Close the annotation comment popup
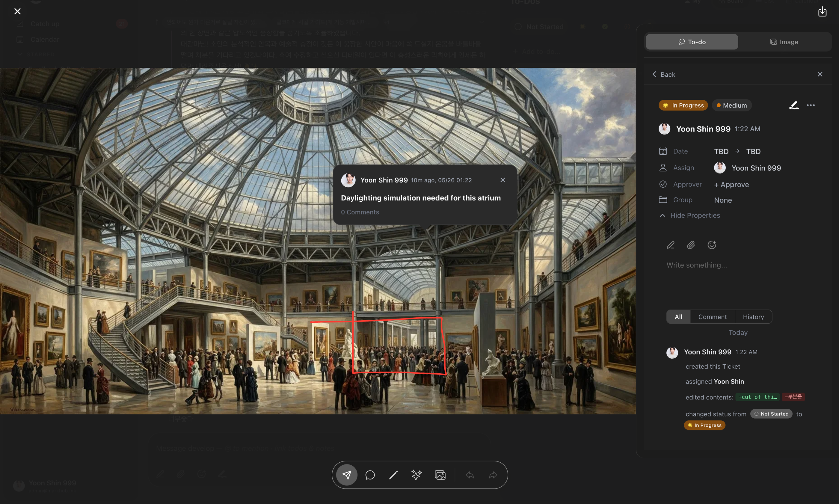839x504 pixels. click(x=503, y=180)
